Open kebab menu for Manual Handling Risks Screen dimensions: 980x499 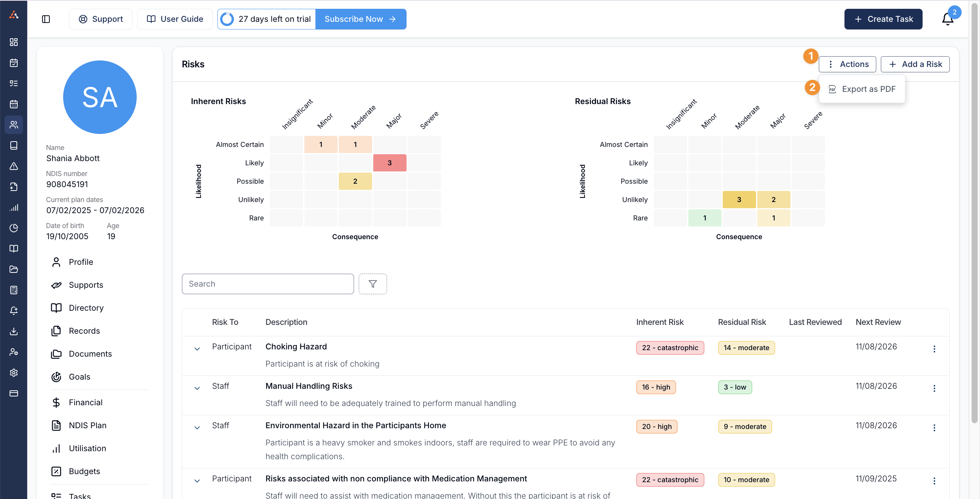(x=934, y=388)
